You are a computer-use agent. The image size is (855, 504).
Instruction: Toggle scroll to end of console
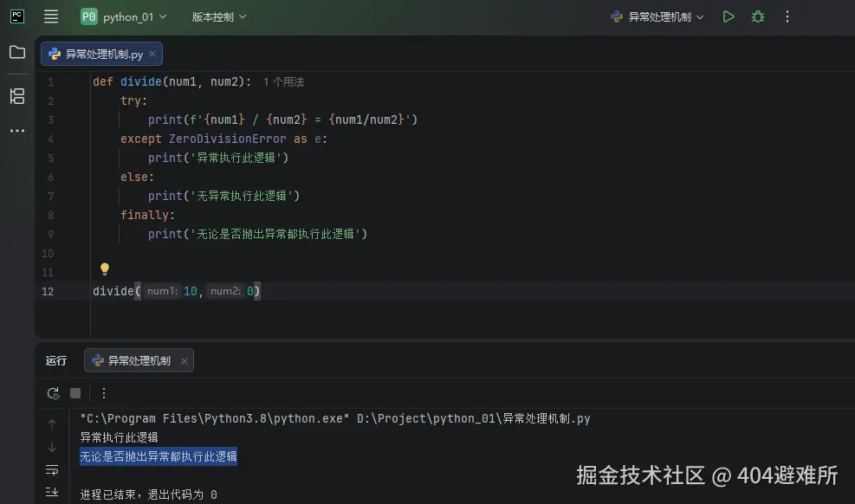52,492
